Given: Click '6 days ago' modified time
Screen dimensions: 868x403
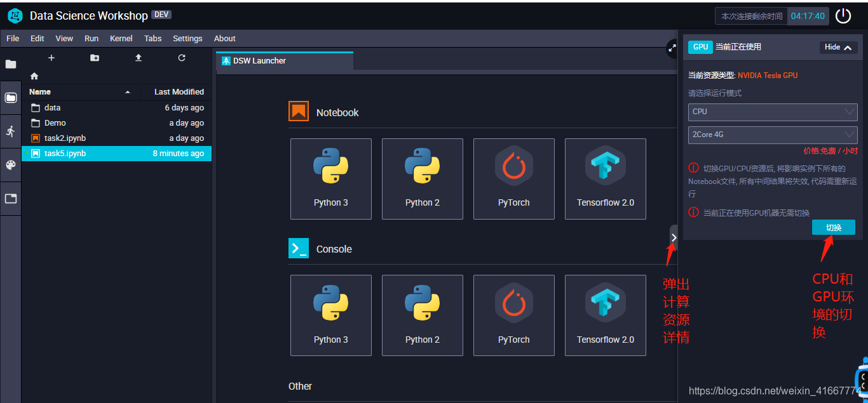Looking at the screenshot, I should point(184,108).
